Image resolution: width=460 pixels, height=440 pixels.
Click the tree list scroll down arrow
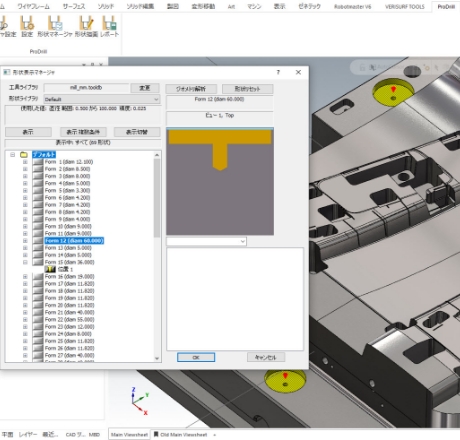click(x=157, y=359)
